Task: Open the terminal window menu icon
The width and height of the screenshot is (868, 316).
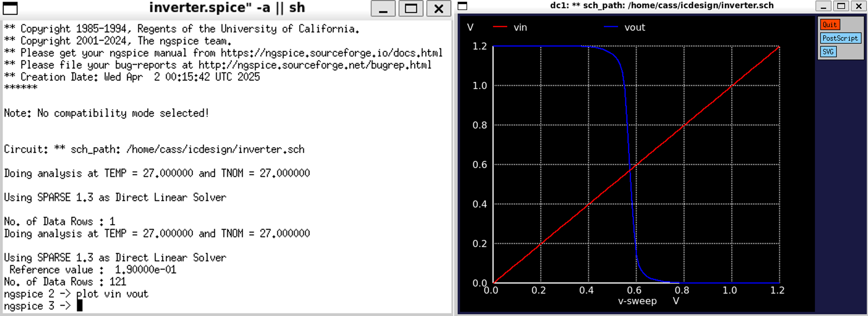Action: (x=10, y=8)
